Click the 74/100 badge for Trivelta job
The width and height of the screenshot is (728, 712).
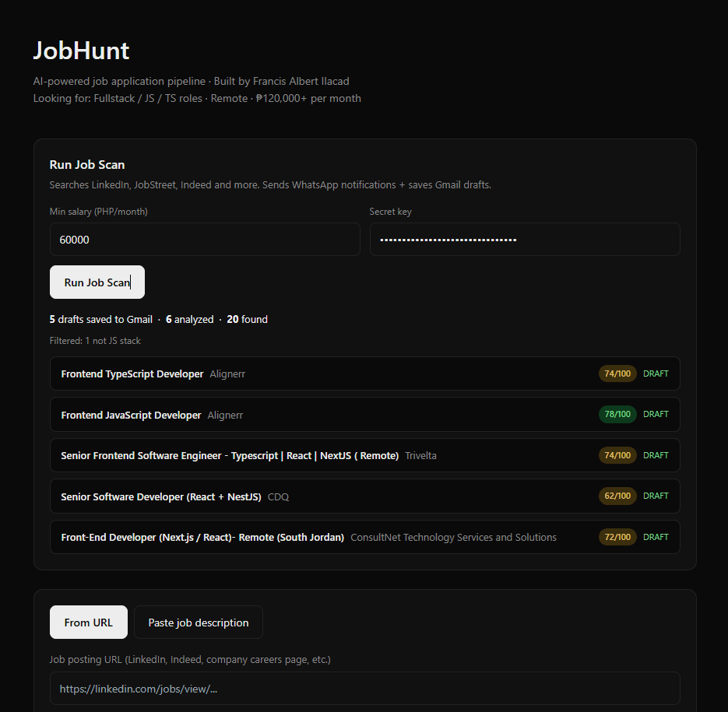click(x=617, y=455)
